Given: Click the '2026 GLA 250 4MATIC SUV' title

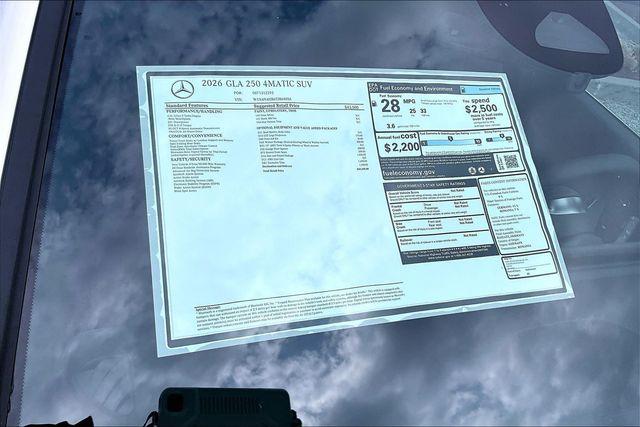Looking at the screenshot, I should coord(257,84).
